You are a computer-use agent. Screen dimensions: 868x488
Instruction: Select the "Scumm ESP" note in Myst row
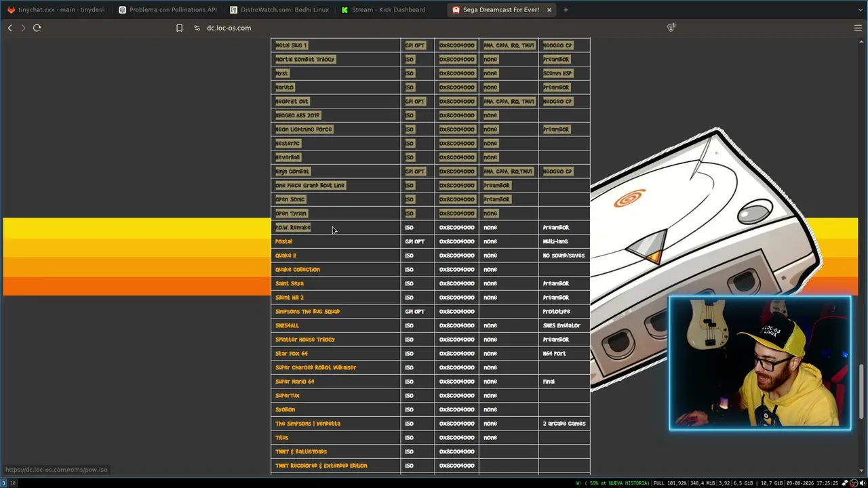[557, 73]
